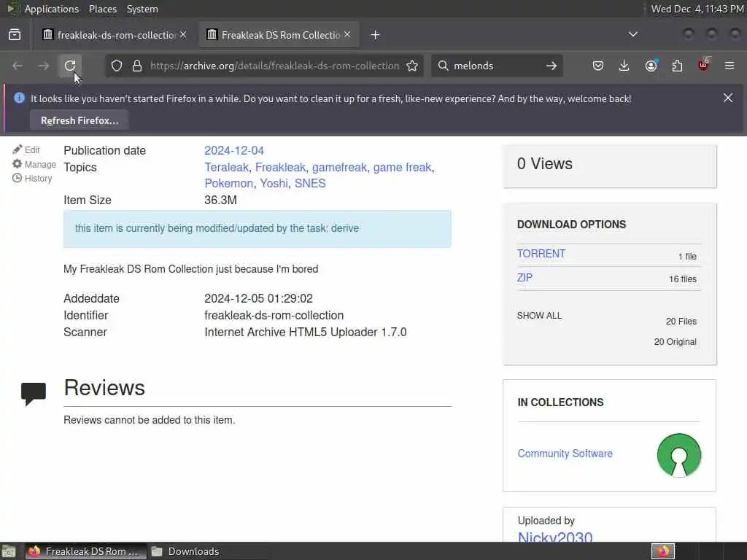The image size is (747, 560).
Task: Open the Yoshi topic link
Action: 274,183
